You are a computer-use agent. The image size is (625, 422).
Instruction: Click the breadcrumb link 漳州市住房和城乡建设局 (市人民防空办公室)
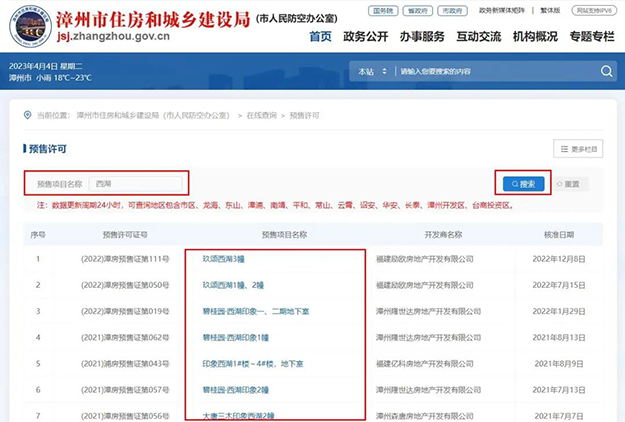click(153, 115)
